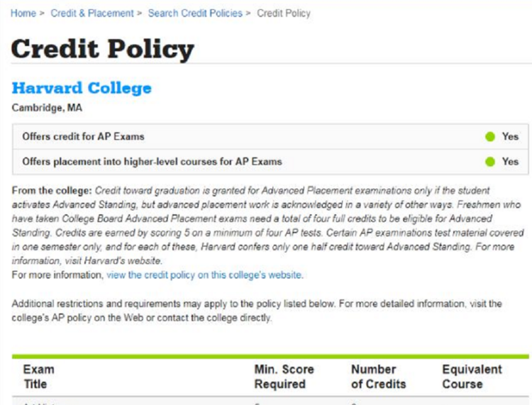532x405 pixels.
Task: Click the Home breadcrumb link
Action: 23,13
